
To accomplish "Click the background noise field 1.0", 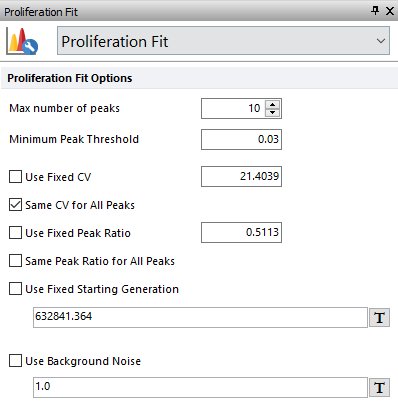I will coord(200,387).
